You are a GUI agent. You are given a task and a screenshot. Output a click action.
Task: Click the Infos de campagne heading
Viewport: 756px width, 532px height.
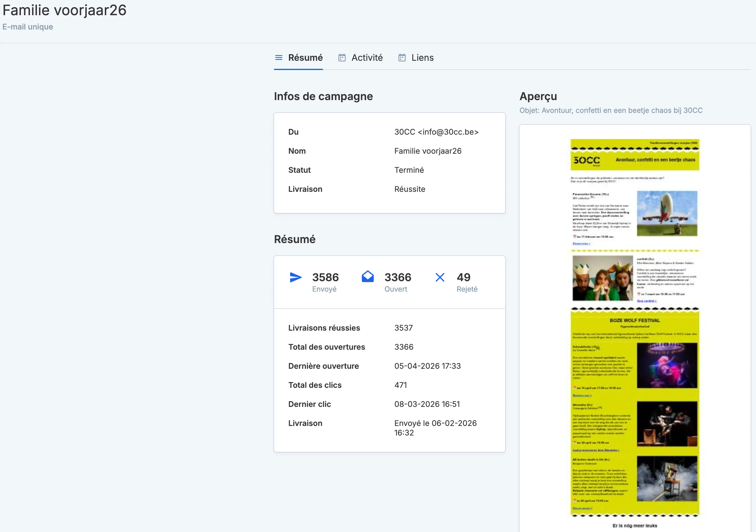pyautogui.click(x=323, y=97)
